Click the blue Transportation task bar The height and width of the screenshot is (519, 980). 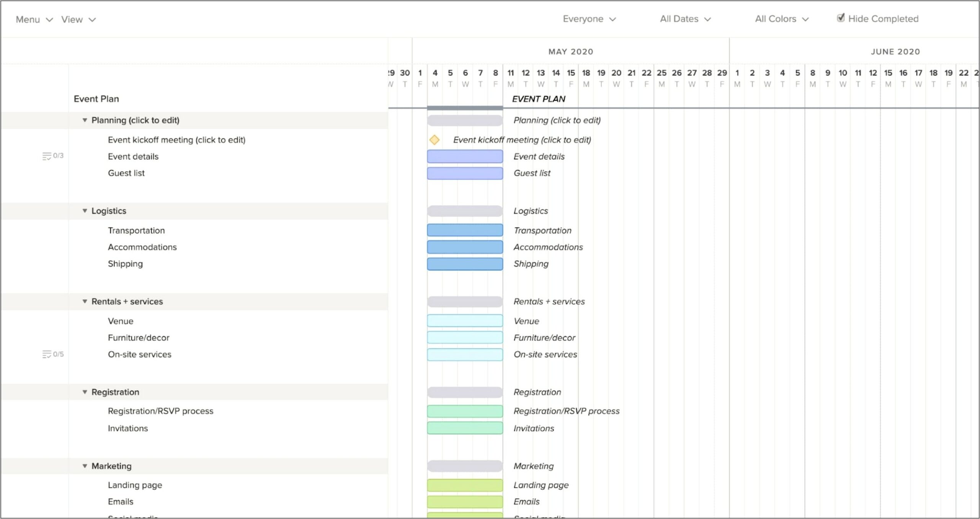(x=465, y=229)
